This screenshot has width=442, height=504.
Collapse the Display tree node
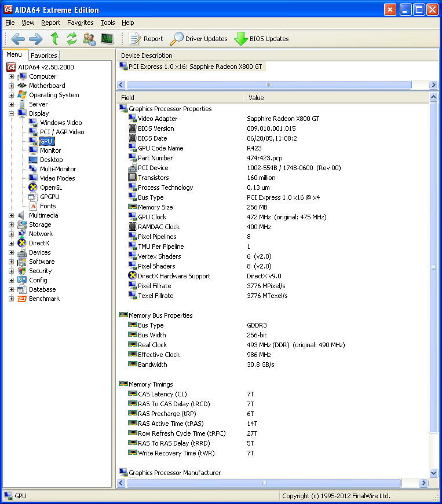pyautogui.click(x=11, y=113)
